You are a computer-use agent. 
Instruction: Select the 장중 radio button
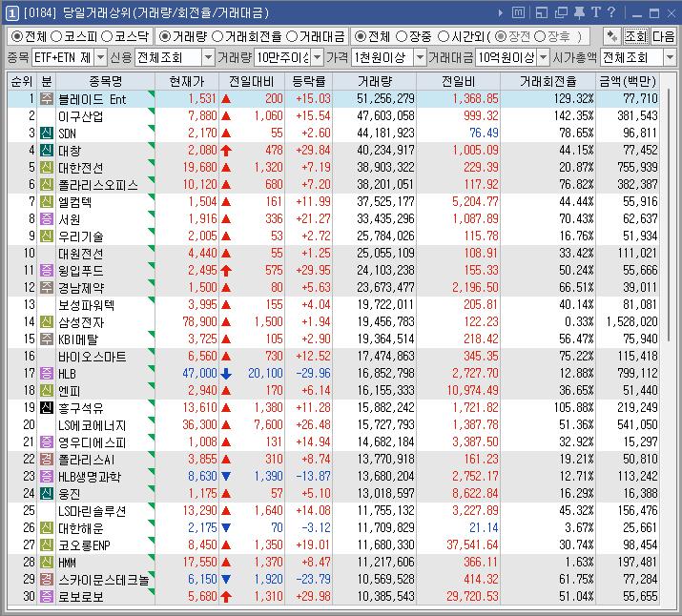click(x=401, y=36)
